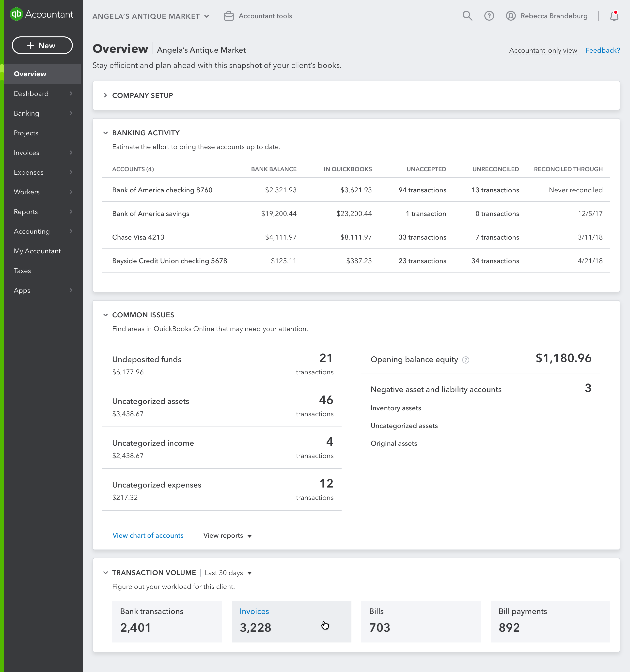Collapse the Banking Activity section

pyautogui.click(x=105, y=133)
